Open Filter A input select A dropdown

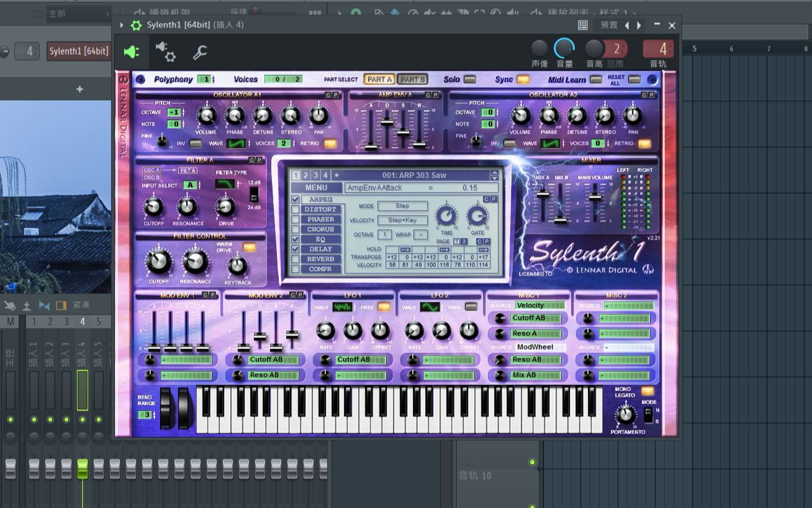[x=191, y=185]
